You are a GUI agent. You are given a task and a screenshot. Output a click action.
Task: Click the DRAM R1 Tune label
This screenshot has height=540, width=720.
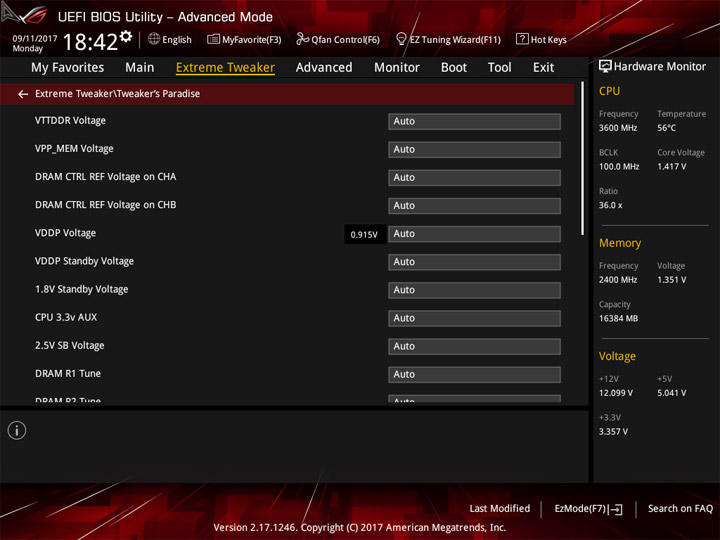(68, 373)
